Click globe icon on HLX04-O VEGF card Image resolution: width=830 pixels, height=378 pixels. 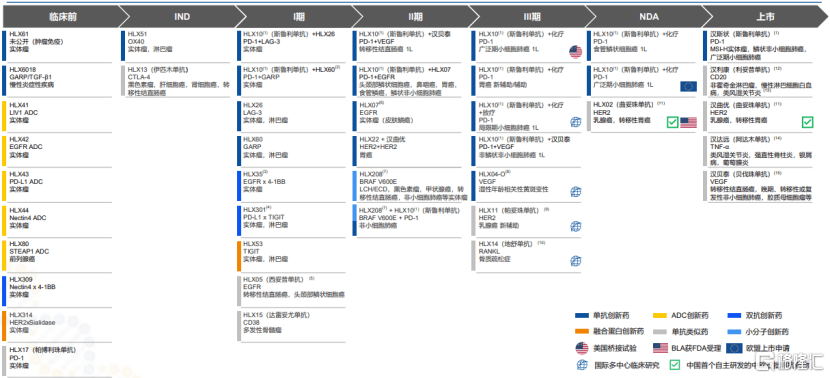(x=575, y=192)
